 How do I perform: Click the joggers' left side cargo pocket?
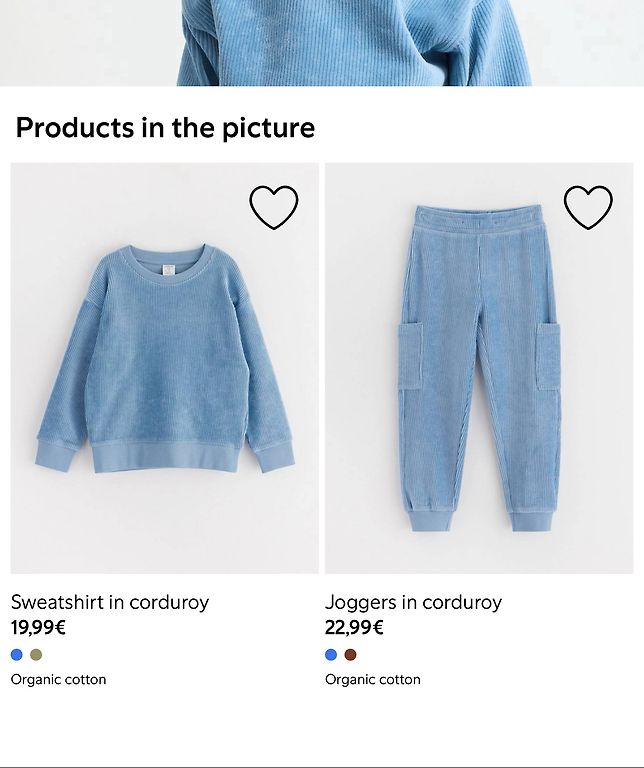tap(410, 356)
